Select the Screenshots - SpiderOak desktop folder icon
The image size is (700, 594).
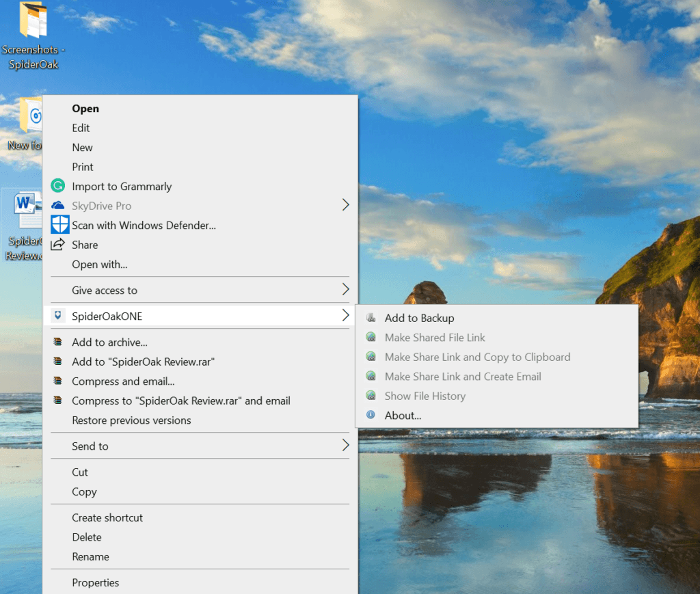(x=33, y=36)
